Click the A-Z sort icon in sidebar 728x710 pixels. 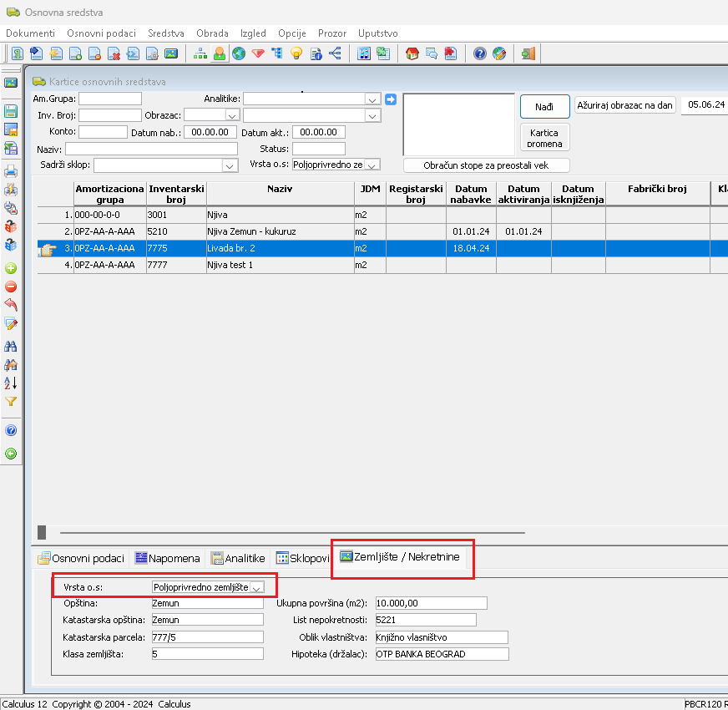(11, 383)
